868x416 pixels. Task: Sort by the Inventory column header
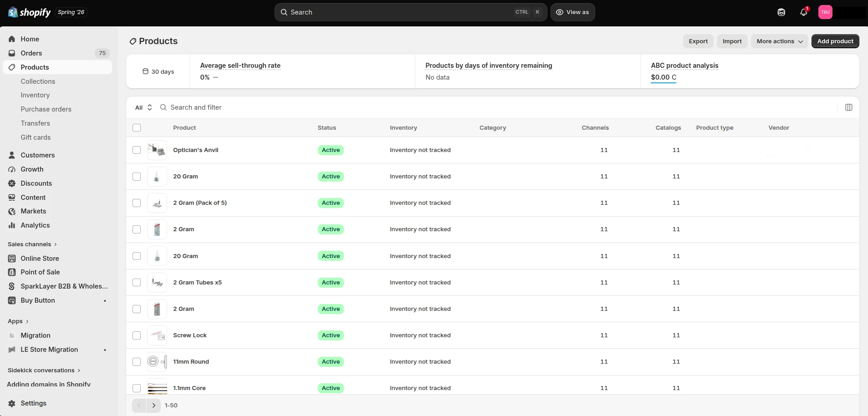coord(403,128)
